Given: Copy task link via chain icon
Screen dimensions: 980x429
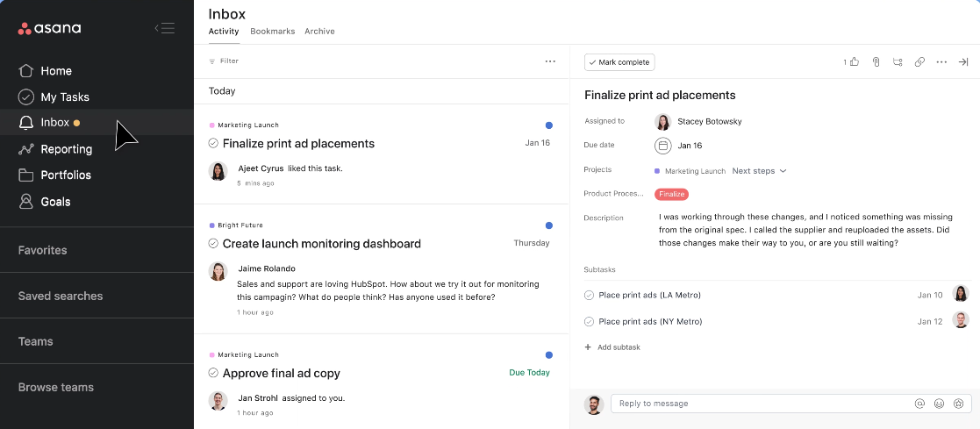Looking at the screenshot, I should coord(919,62).
